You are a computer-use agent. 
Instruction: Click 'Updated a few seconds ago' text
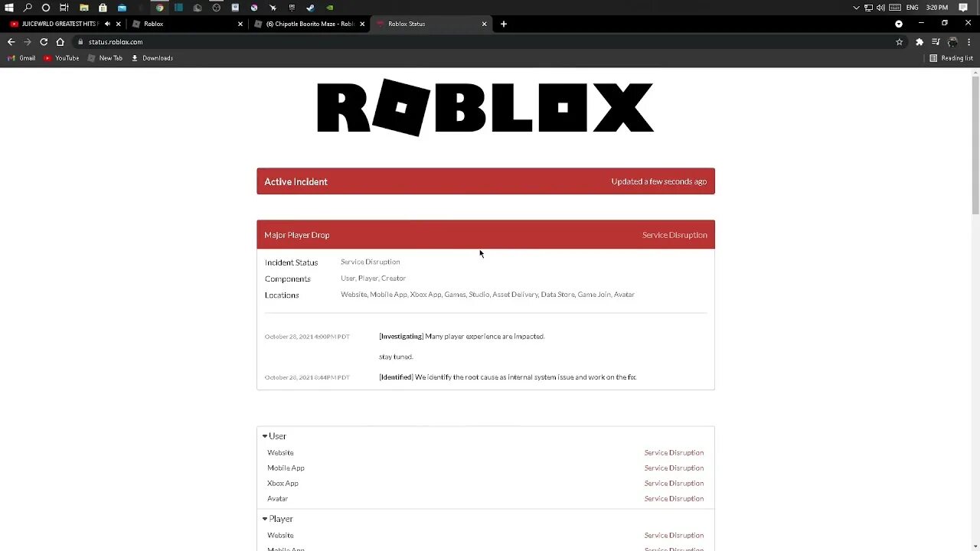point(659,181)
